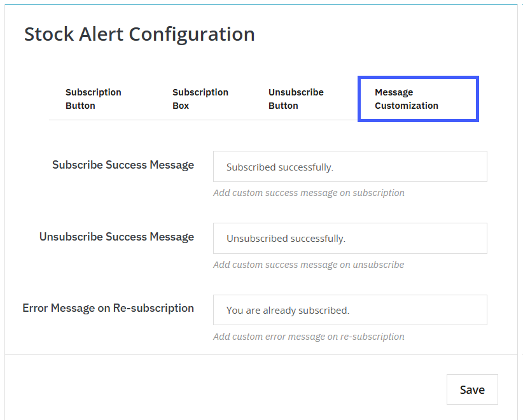Image resolution: width=523 pixels, height=420 pixels.
Task: Open the Subscription Button tab
Action: (x=93, y=99)
